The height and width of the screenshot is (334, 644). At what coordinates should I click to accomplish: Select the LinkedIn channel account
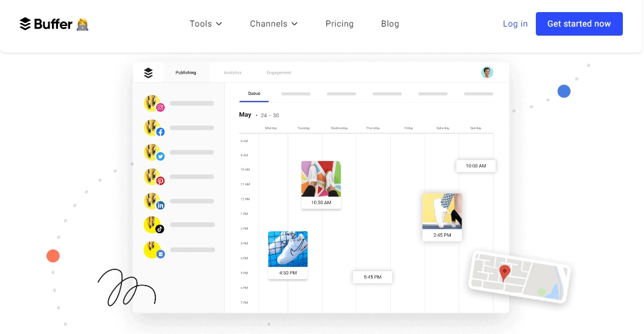[179, 201]
